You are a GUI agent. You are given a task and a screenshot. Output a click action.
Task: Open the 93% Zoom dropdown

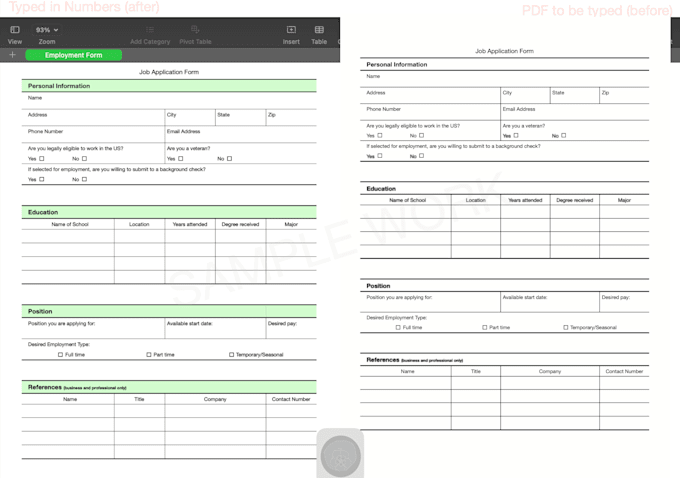(47, 30)
